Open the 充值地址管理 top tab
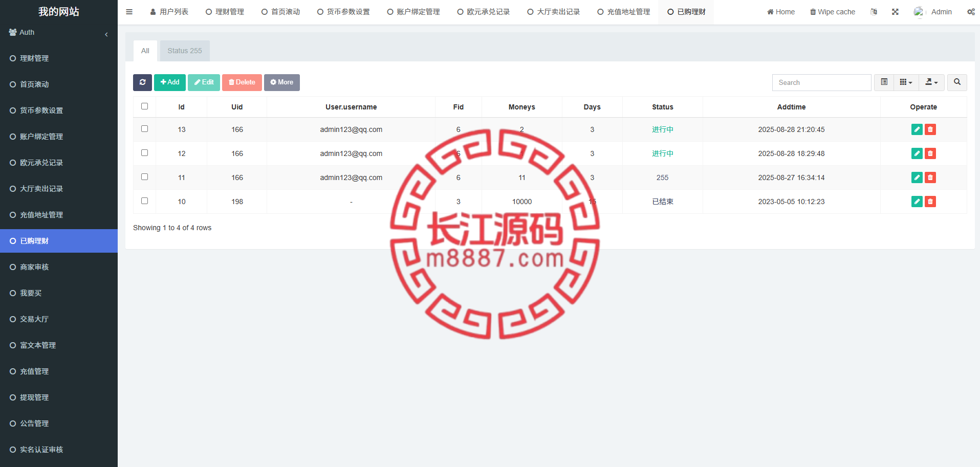 pyautogui.click(x=624, y=12)
